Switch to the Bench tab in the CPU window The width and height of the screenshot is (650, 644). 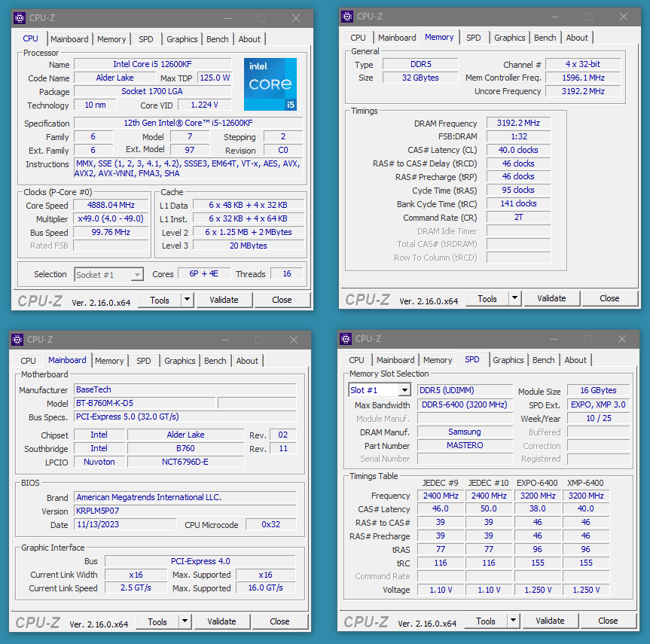pos(218,39)
